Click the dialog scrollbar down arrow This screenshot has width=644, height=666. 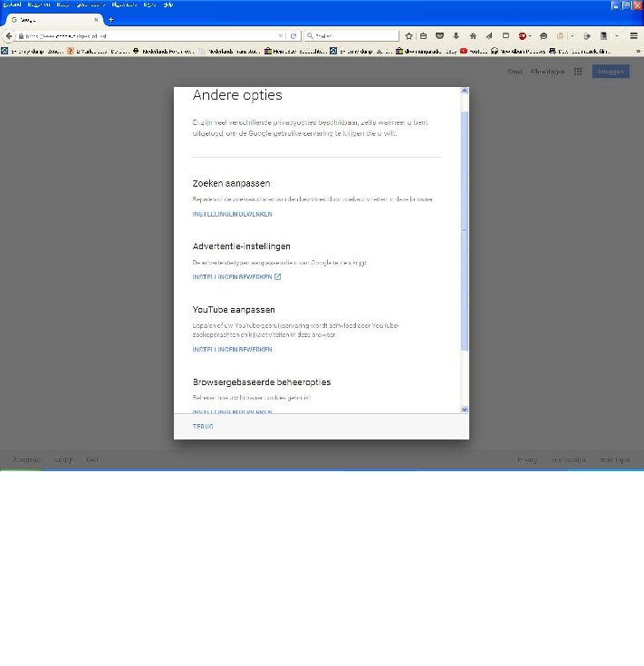pyautogui.click(x=464, y=410)
